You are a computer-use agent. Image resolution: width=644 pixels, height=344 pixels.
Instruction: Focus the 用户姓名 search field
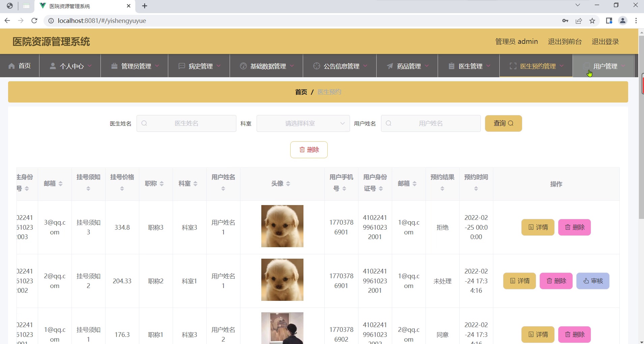click(x=431, y=123)
